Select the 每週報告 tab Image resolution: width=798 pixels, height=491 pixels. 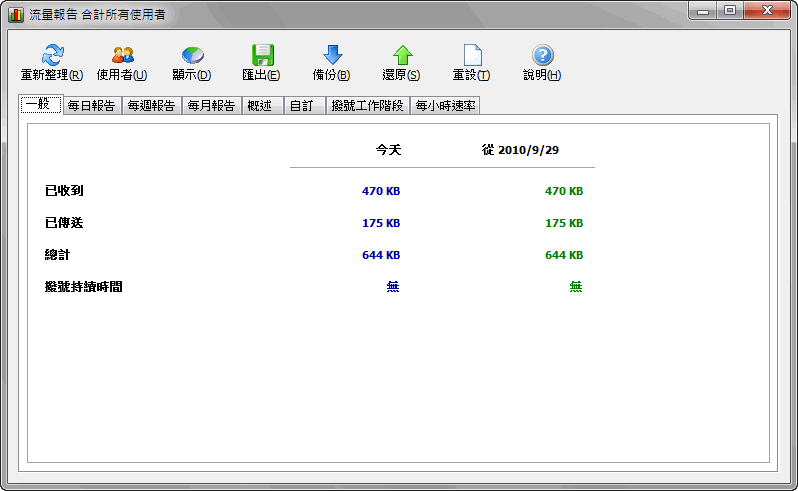(x=151, y=106)
